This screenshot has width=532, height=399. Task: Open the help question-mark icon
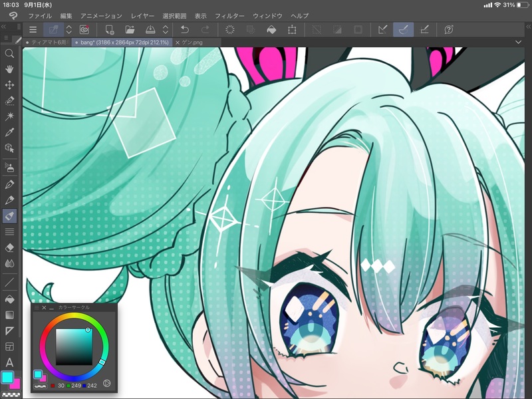click(x=449, y=30)
